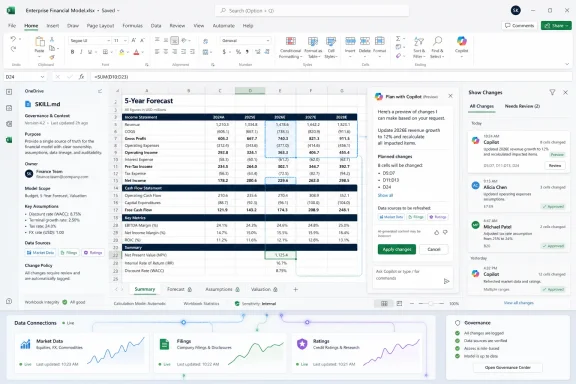576x384 pixels.
Task: Toggle center horizontal alignment
Action: point(166,52)
